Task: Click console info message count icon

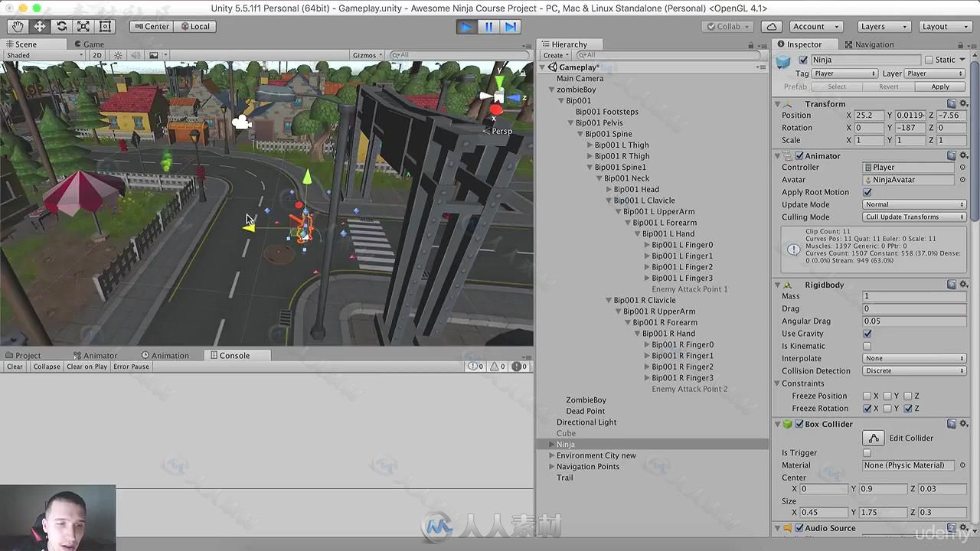Action: (x=476, y=367)
